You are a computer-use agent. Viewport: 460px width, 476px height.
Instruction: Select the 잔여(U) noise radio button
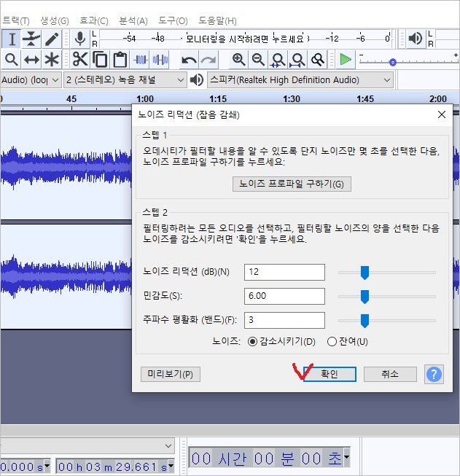coord(332,341)
